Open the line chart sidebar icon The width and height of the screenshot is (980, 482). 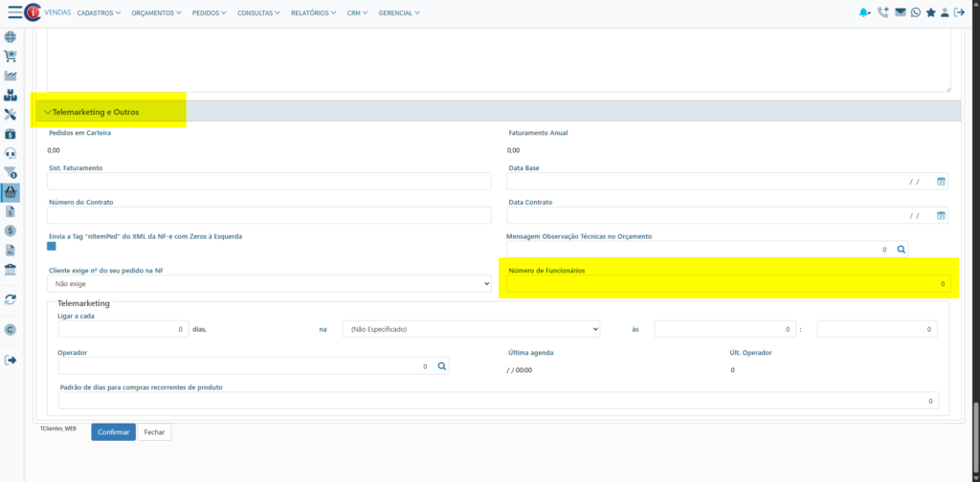(10, 76)
